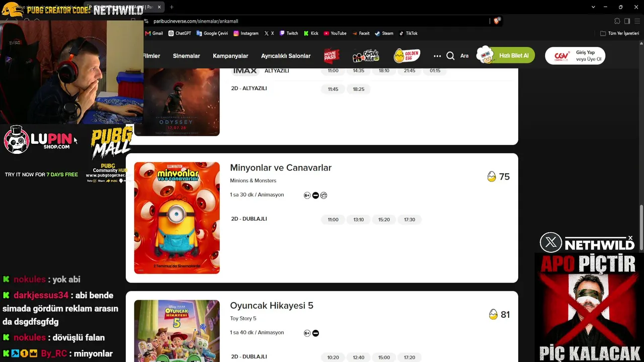This screenshot has height=362, width=644.
Task: Open the three-dot more menu in the site header
Action: (x=437, y=56)
